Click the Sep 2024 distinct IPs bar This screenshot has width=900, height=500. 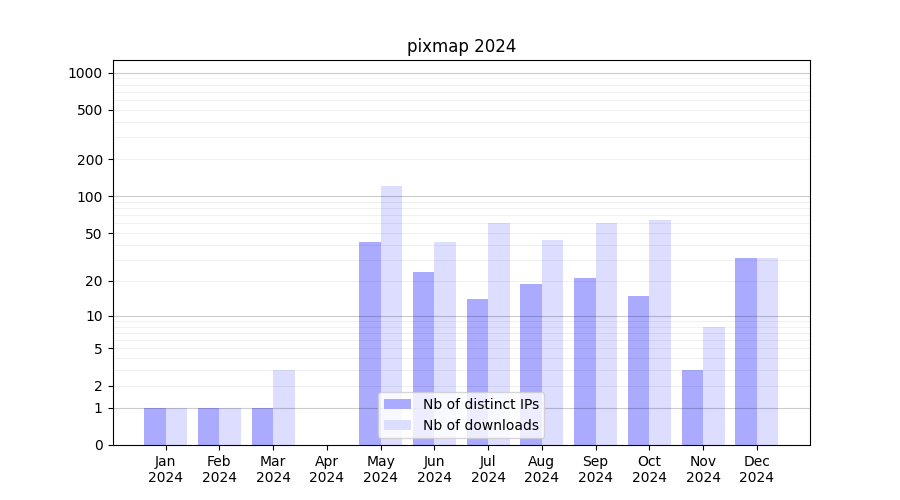point(585,360)
